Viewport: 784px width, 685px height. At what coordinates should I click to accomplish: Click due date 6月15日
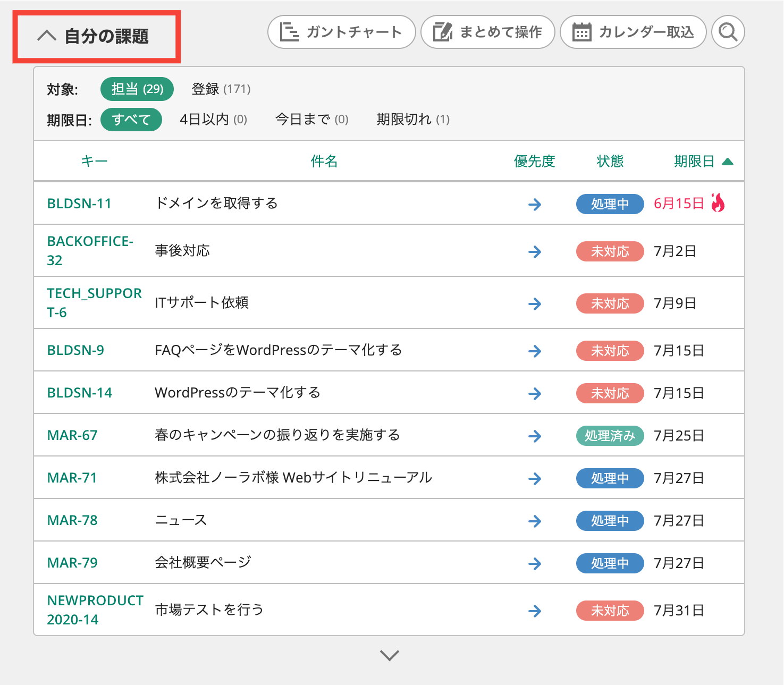(x=679, y=204)
